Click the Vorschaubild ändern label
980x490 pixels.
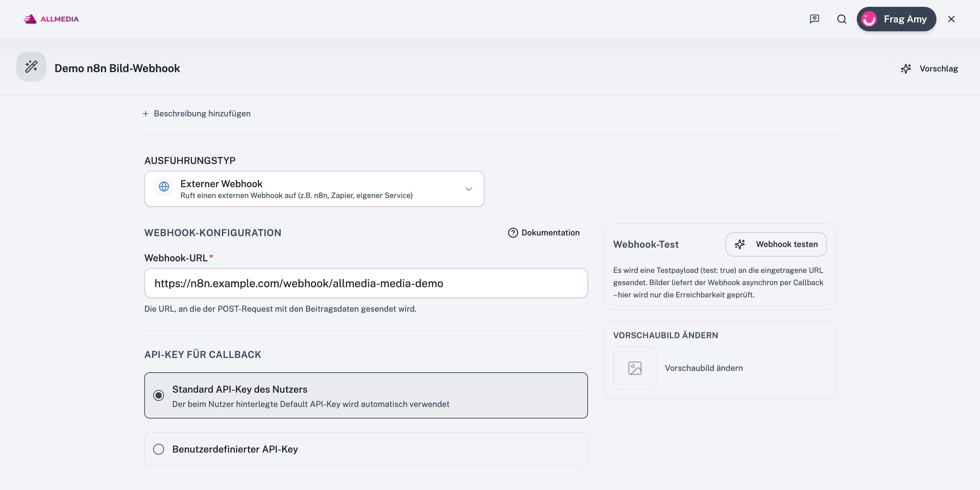pos(703,368)
